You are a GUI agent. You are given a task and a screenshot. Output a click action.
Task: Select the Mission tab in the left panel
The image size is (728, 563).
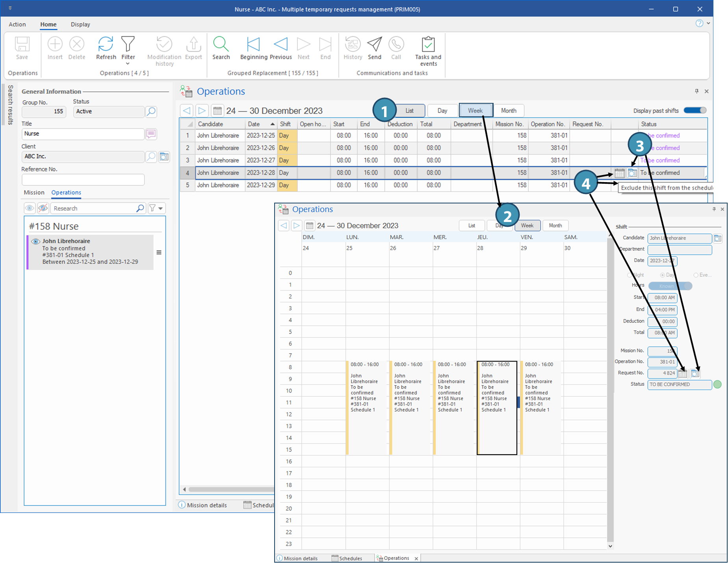(x=34, y=192)
